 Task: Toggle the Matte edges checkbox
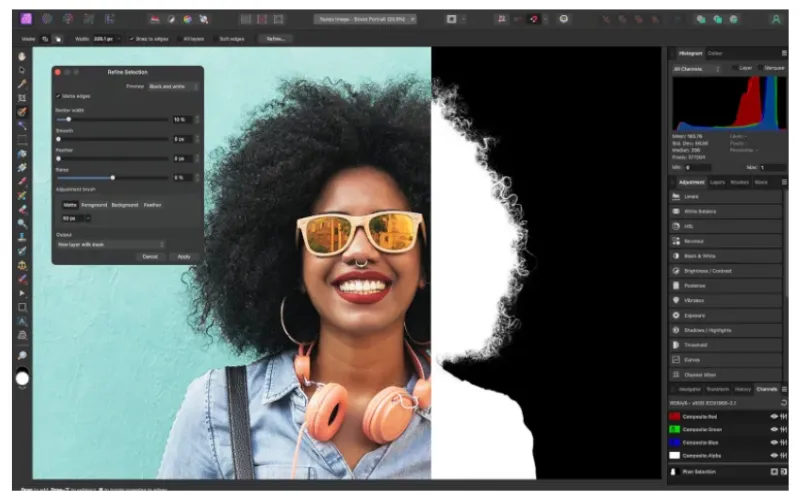click(58, 96)
